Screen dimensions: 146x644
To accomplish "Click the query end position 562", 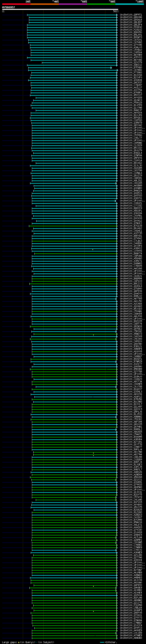I will pos(115,11).
